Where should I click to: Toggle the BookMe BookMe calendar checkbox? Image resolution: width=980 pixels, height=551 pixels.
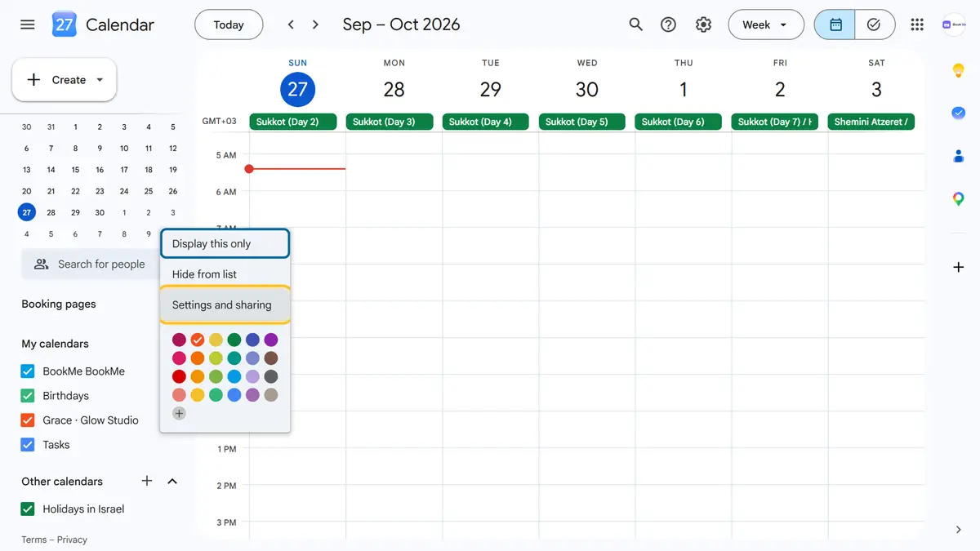click(27, 371)
